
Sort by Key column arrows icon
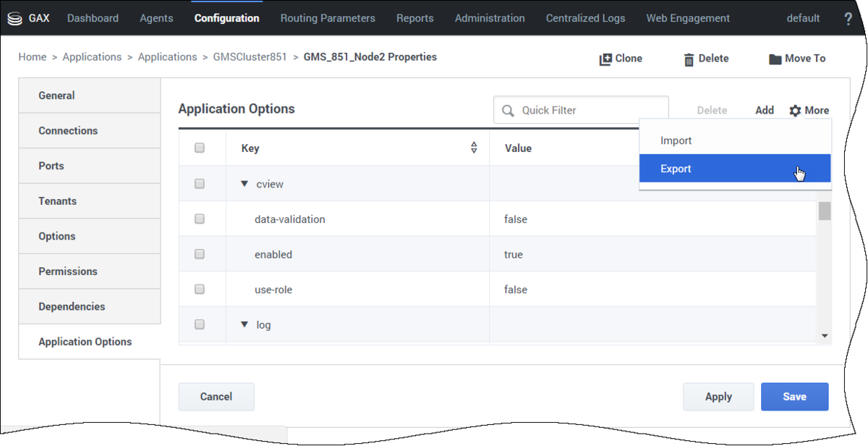pyautogui.click(x=474, y=148)
